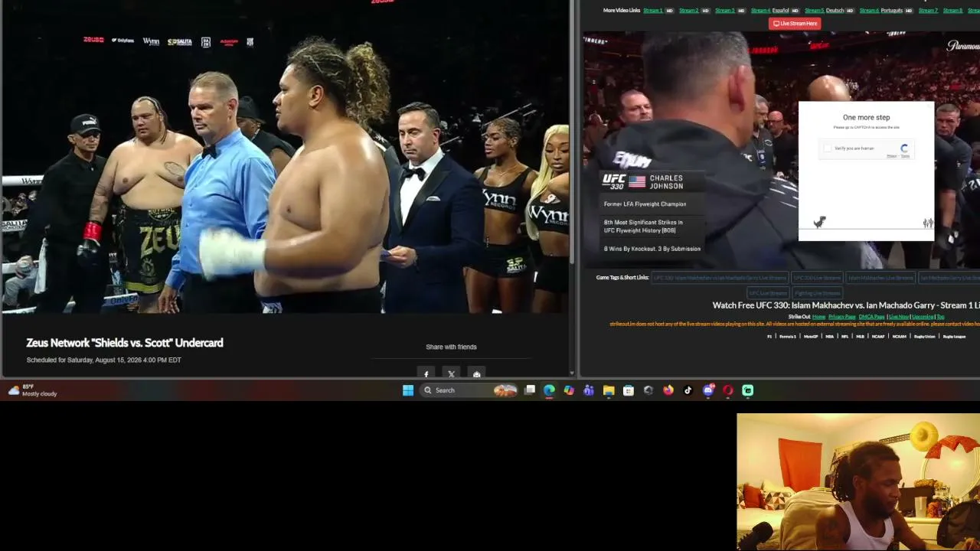
Task: Open TikTok from the taskbar
Action: point(688,390)
